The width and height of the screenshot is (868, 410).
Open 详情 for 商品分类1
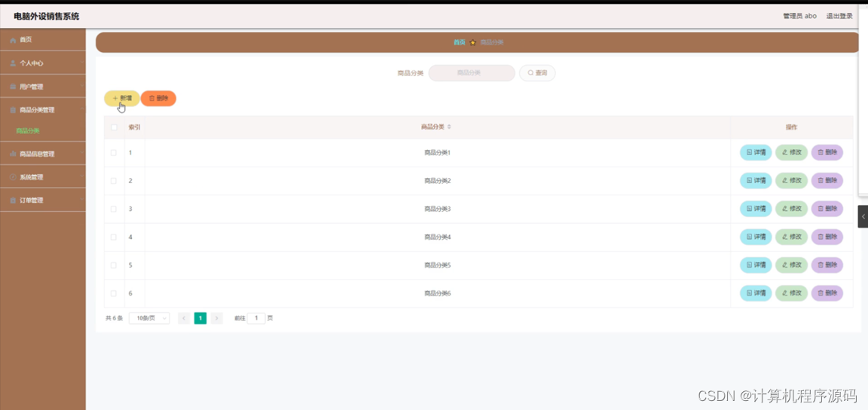[x=756, y=152]
